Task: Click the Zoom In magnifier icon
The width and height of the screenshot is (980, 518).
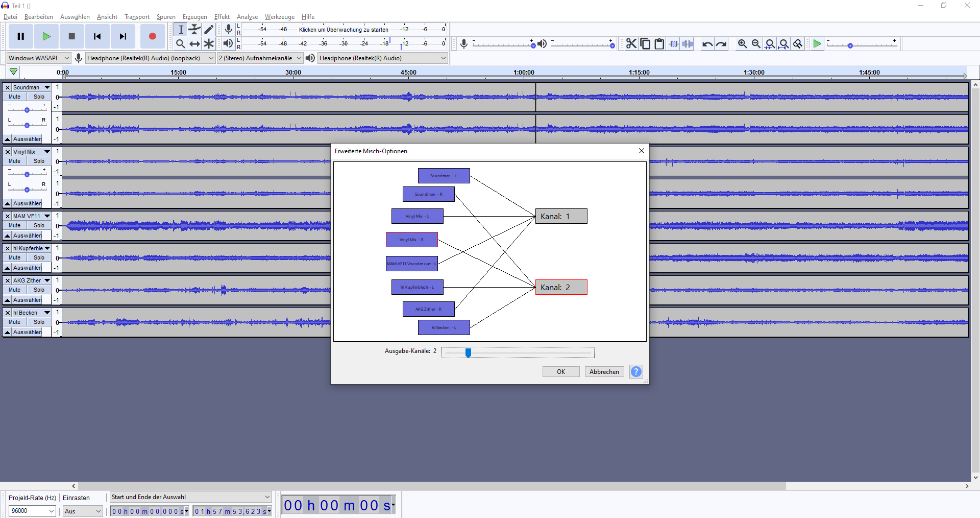Action: point(742,44)
